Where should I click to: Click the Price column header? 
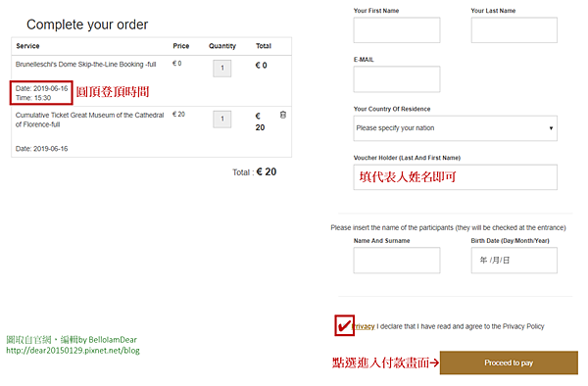(x=180, y=46)
